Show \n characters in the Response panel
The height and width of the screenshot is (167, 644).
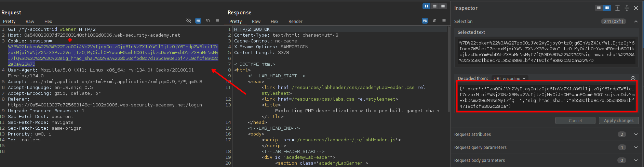tap(434, 21)
